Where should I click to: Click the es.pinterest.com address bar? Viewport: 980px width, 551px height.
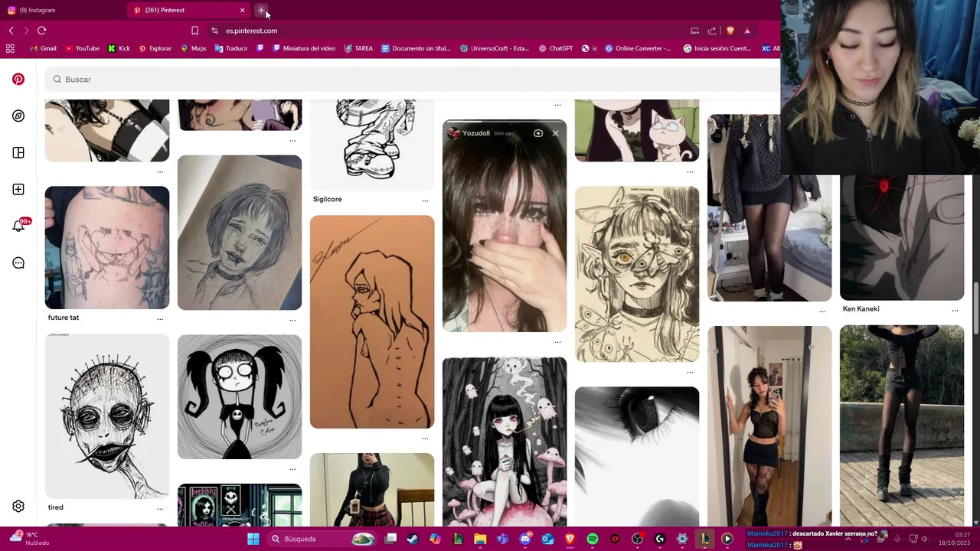(x=444, y=31)
